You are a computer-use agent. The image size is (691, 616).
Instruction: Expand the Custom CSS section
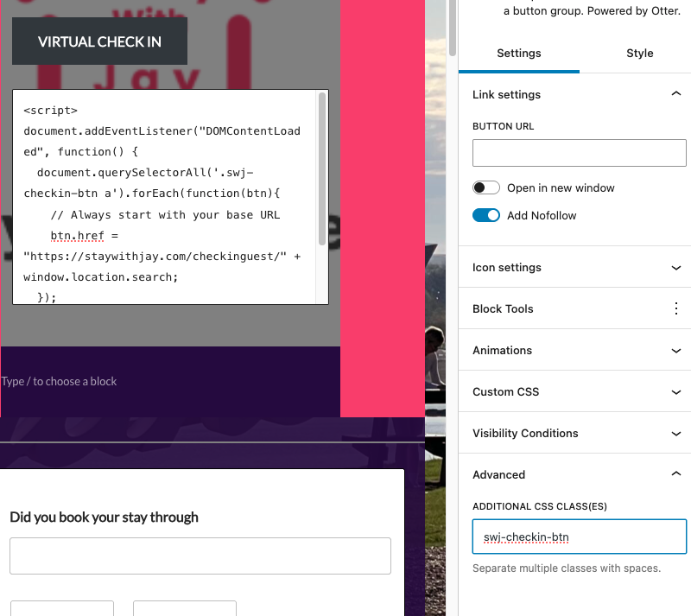point(676,391)
